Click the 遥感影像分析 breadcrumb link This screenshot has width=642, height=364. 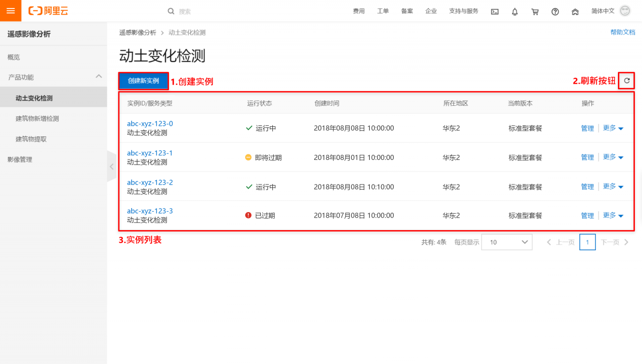click(137, 33)
